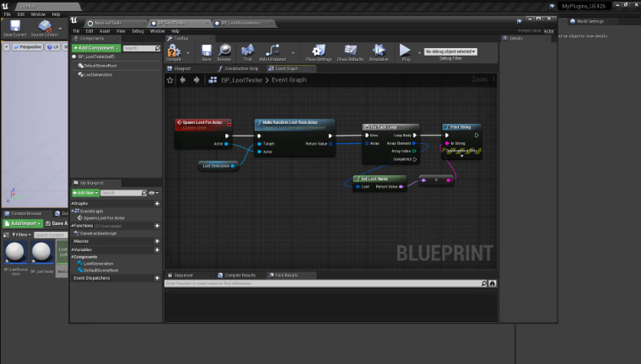Open Class Settings
641x364 pixels.
tap(319, 52)
